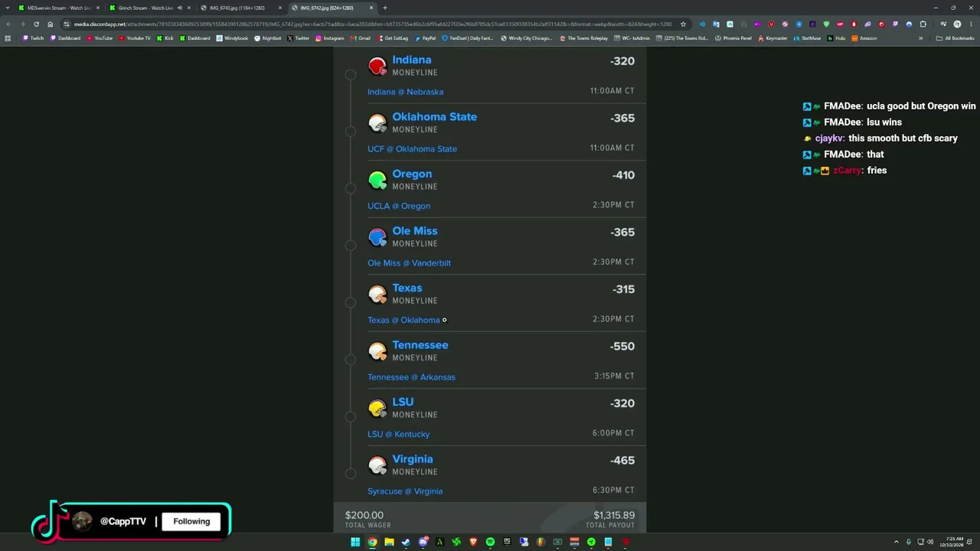This screenshot has height=551, width=980.
Task: Reload the page with the refresh icon
Action: click(x=36, y=24)
